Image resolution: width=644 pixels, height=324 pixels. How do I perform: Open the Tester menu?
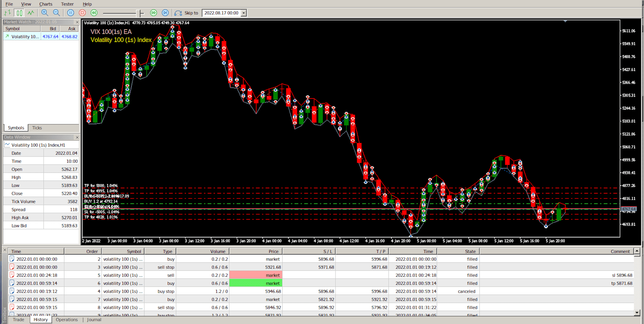(68, 4)
